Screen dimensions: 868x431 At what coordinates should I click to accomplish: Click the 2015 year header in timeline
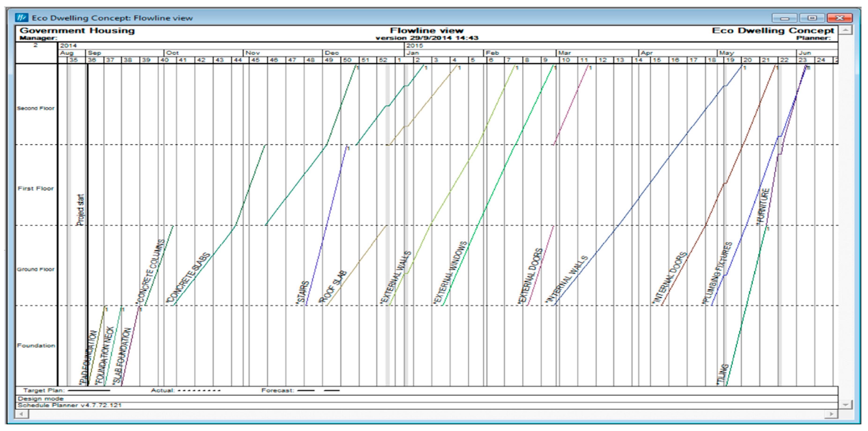point(414,45)
